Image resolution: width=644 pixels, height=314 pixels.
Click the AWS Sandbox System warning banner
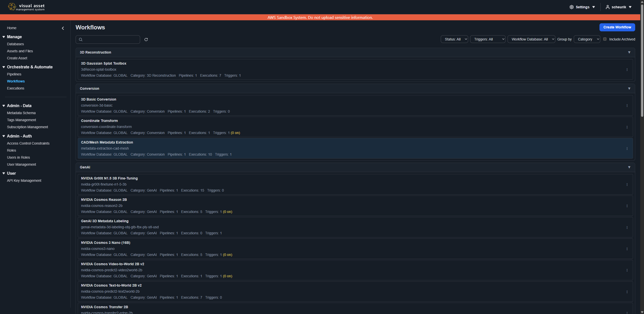(320, 17)
